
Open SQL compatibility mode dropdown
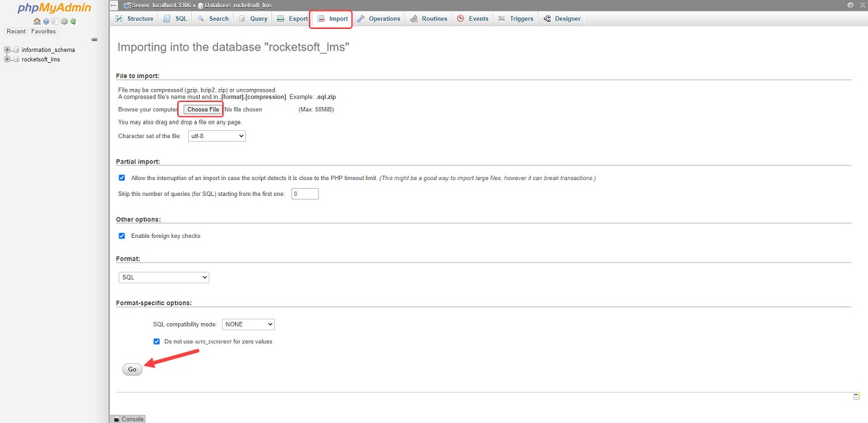tap(248, 325)
